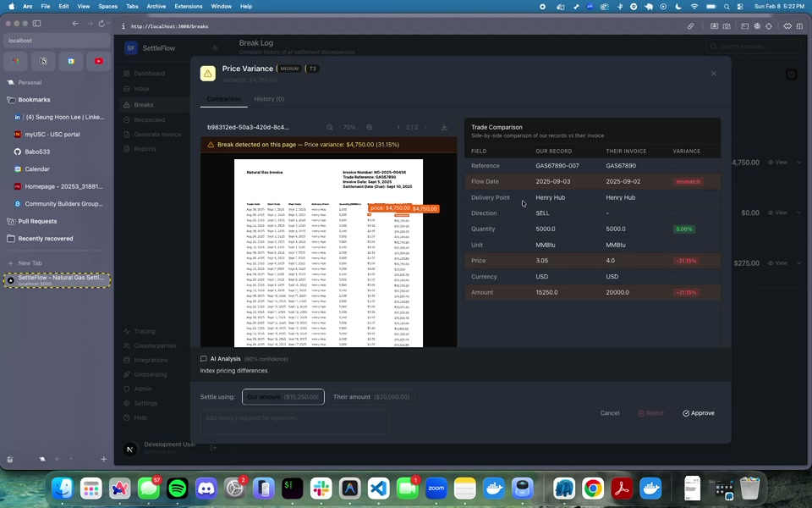Expand the Recently recovered folder
The width and height of the screenshot is (812, 508).
[x=46, y=239]
